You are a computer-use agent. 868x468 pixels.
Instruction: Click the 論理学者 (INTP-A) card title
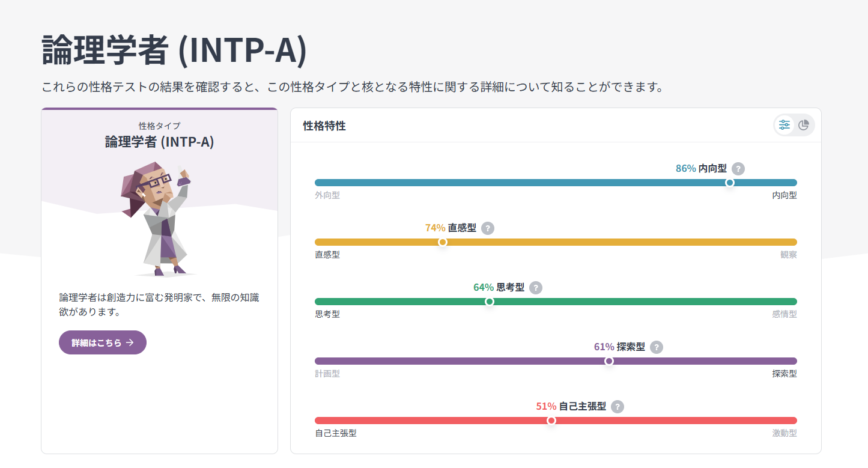[159, 142]
